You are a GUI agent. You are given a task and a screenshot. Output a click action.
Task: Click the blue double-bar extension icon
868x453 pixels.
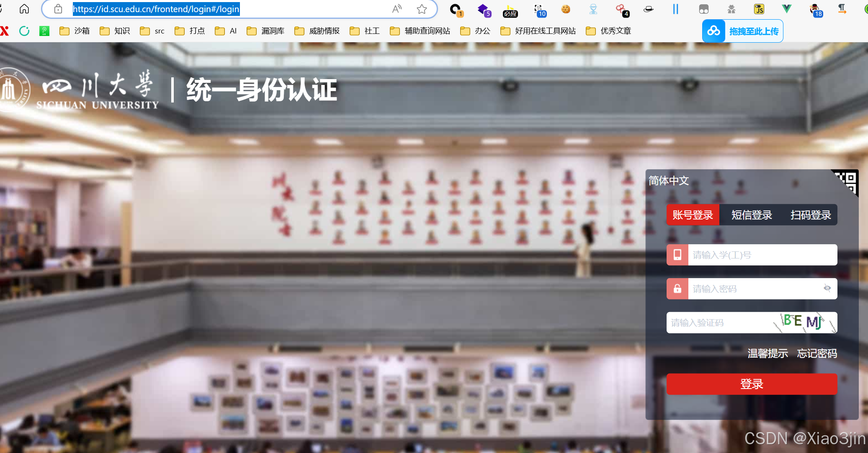(675, 9)
